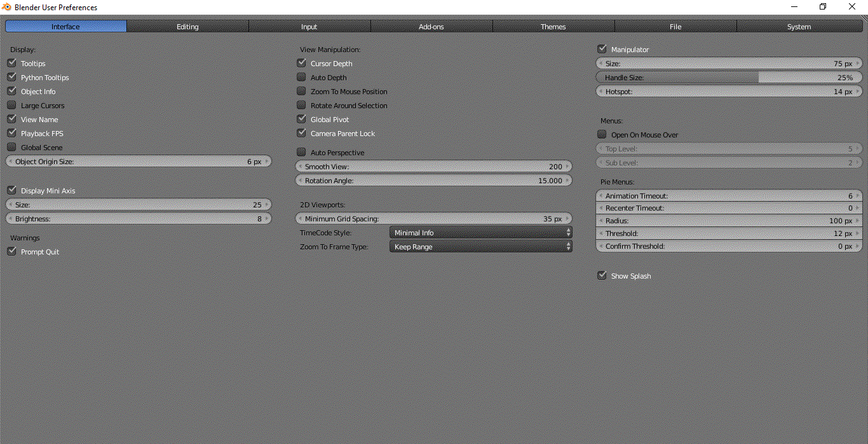Disable the Python Tooltips checkbox
The image size is (868, 444).
[x=11, y=77]
